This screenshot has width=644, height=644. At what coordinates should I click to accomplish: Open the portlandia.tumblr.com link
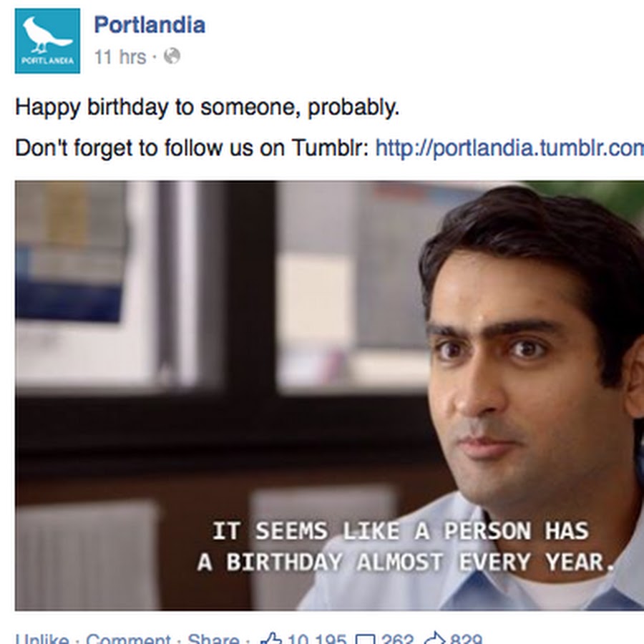click(x=509, y=148)
